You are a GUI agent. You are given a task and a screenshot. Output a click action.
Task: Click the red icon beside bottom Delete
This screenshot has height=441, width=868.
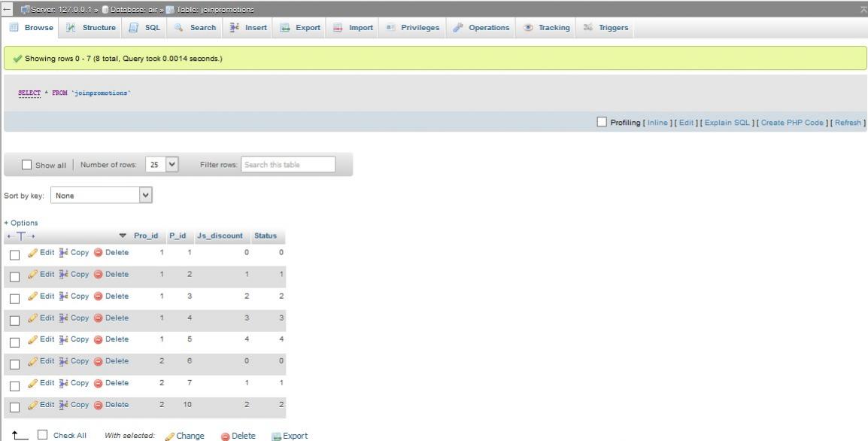226,436
